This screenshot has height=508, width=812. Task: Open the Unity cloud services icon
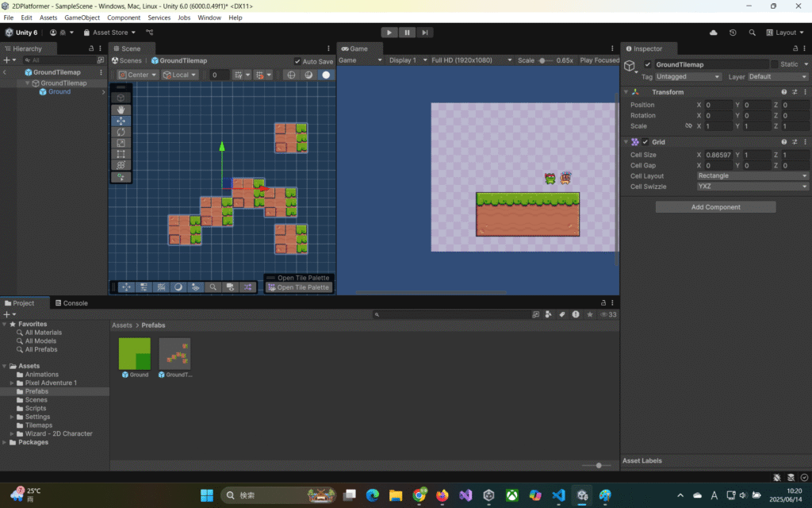tap(713, 32)
